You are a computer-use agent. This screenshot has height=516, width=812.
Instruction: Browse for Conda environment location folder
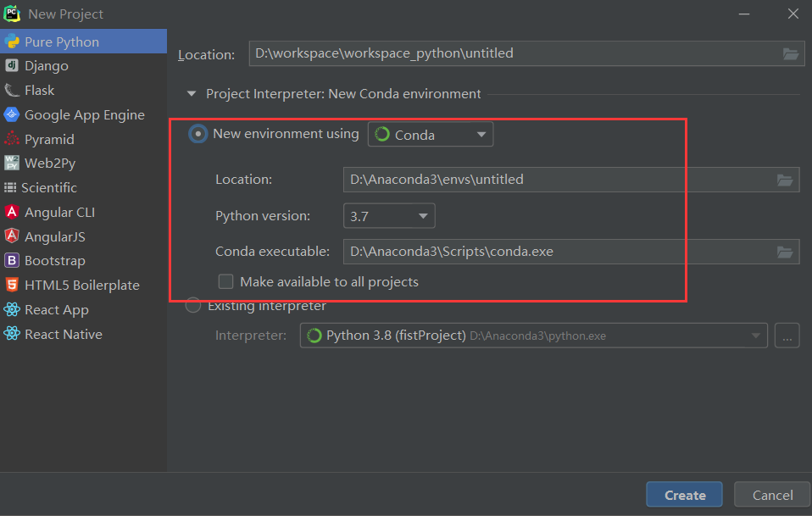[x=785, y=180]
